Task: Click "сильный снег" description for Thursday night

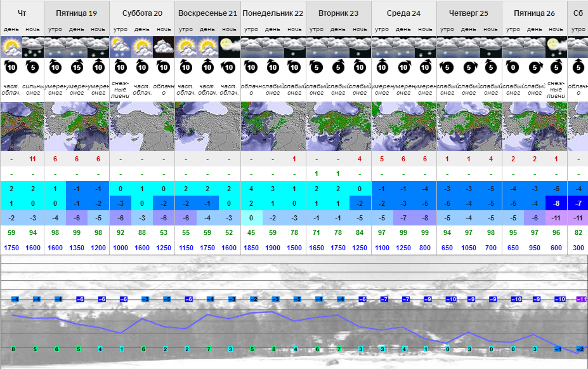Action: [33, 90]
